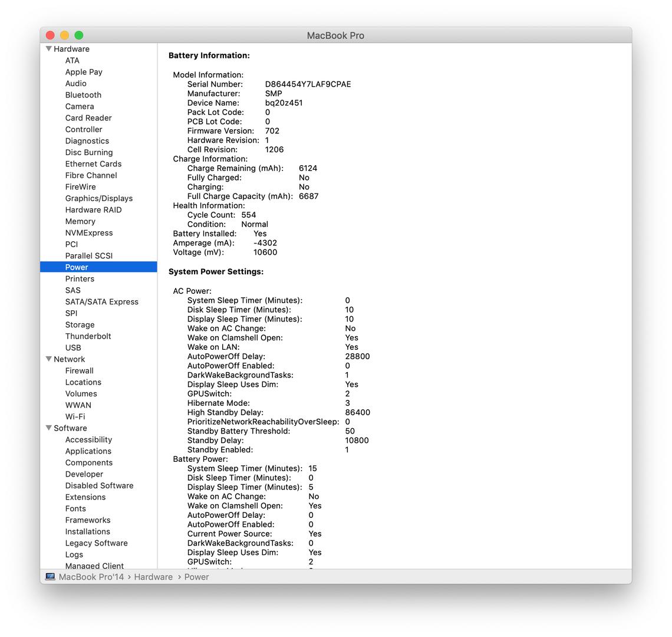Click Hardware breadcrumb in path bar
672x637 pixels.
tap(153, 577)
